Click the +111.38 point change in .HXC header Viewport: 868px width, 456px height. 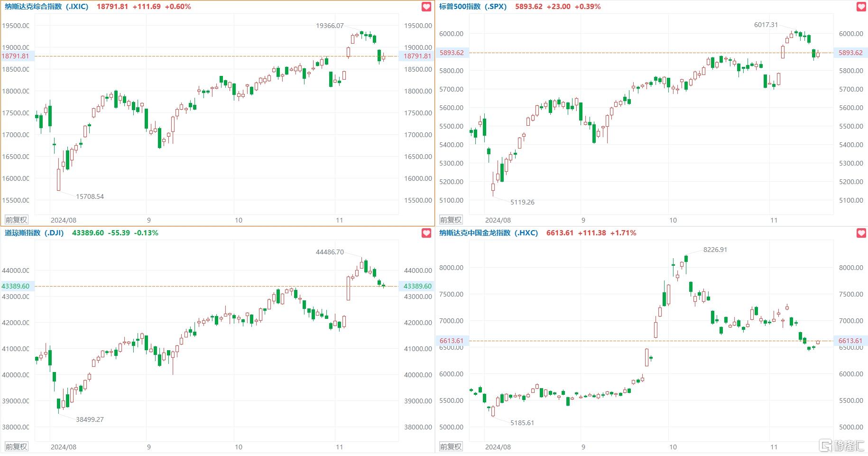click(592, 233)
